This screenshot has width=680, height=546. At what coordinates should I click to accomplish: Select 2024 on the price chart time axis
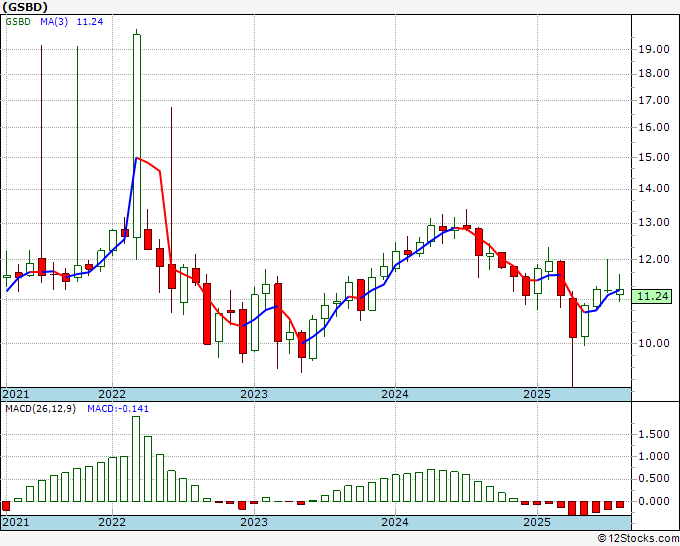tap(395, 394)
